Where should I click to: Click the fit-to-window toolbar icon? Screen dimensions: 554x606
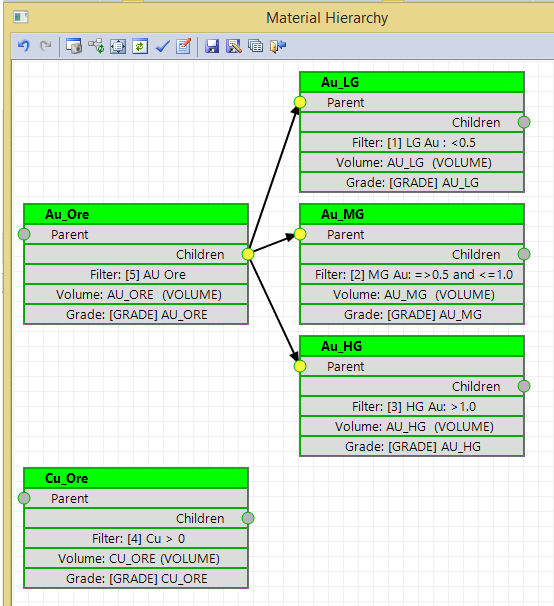point(118,46)
